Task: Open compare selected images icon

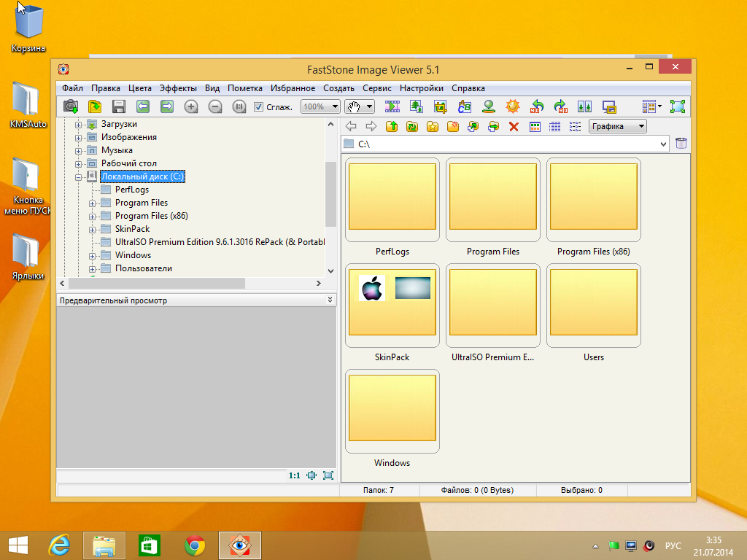Action: tap(584, 106)
